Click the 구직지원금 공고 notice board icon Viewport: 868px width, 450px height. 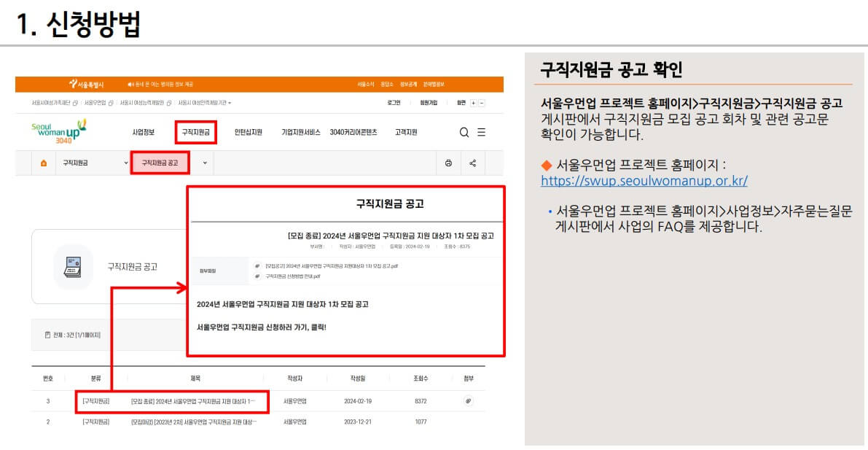[x=73, y=266]
